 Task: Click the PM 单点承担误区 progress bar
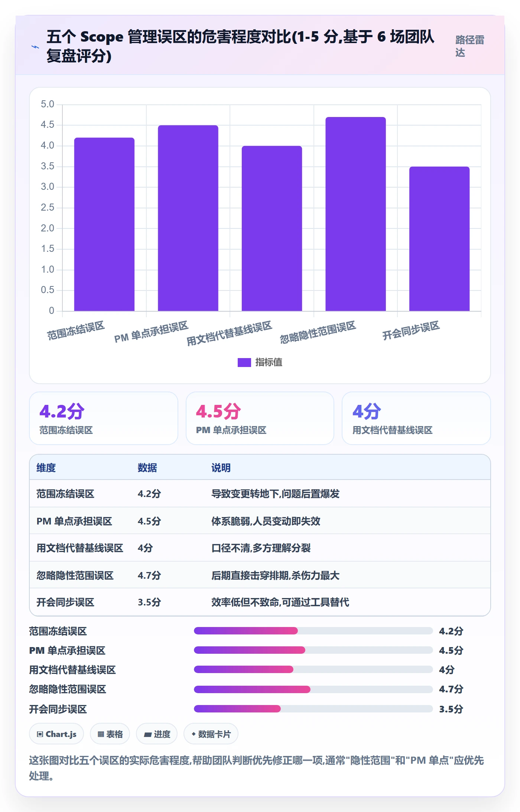click(313, 650)
